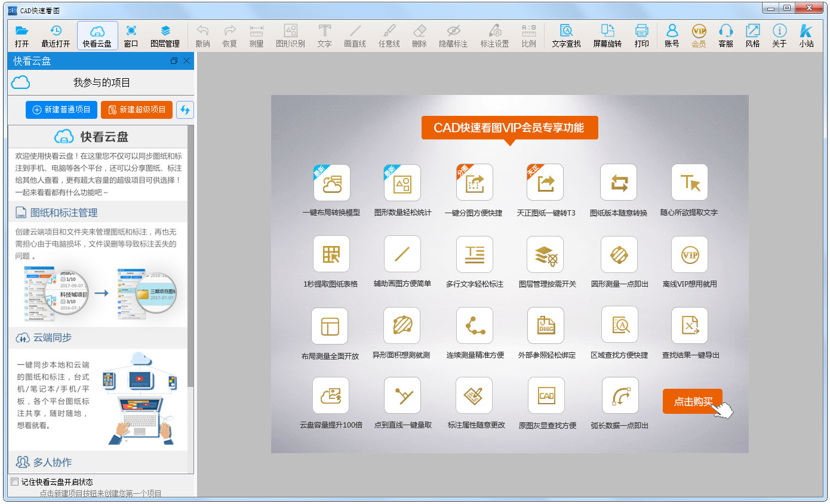
Task: Click the 打印 print icon
Action: tap(642, 36)
